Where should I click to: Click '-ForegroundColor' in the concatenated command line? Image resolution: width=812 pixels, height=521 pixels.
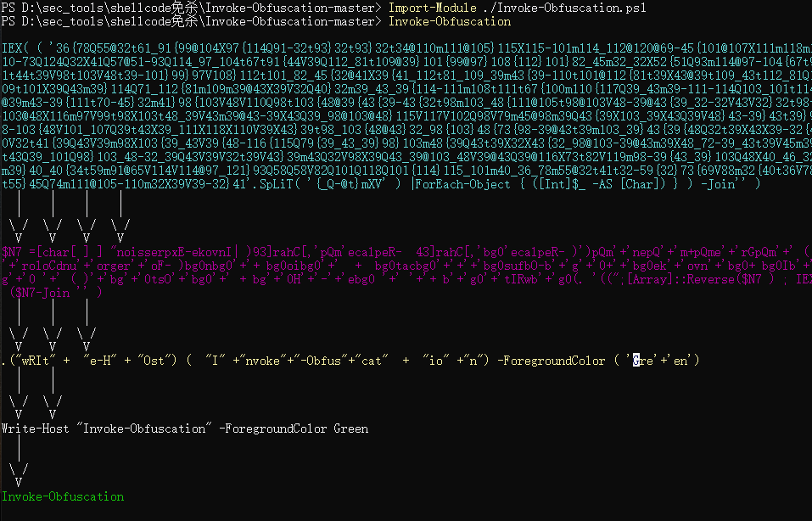point(551,361)
